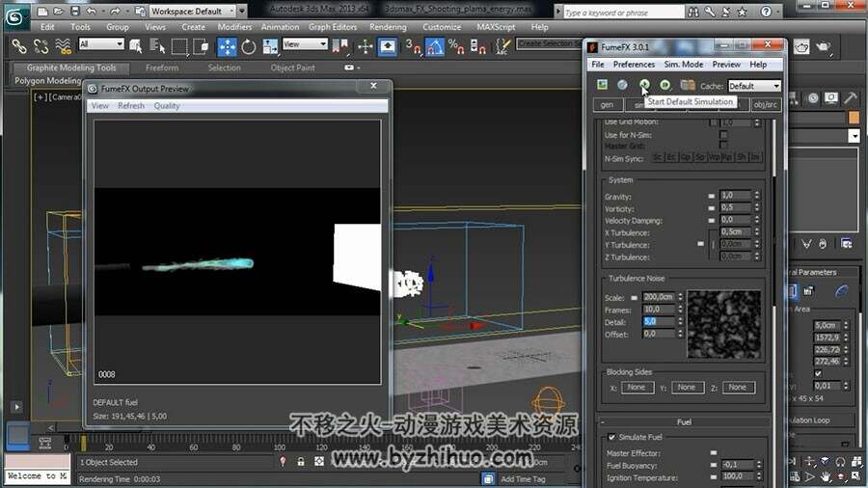This screenshot has height=488, width=868.
Task: Expand command panel modifier list dropdown
Action: pyautogui.click(x=854, y=136)
